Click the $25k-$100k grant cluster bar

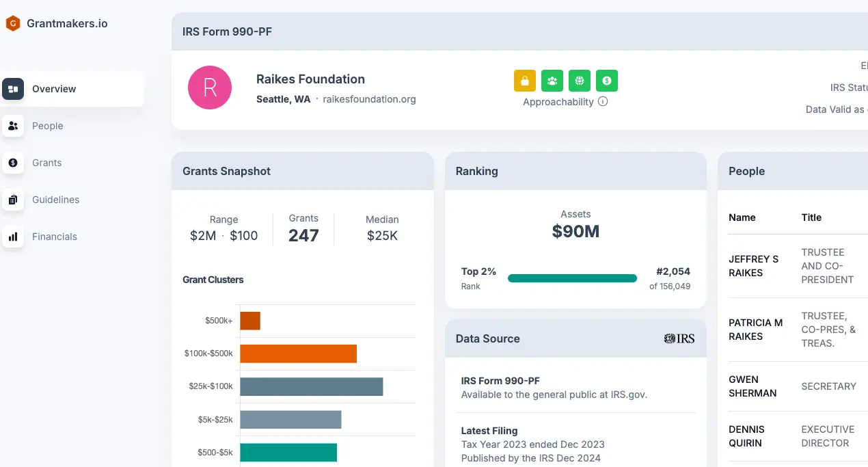click(311, 386)
